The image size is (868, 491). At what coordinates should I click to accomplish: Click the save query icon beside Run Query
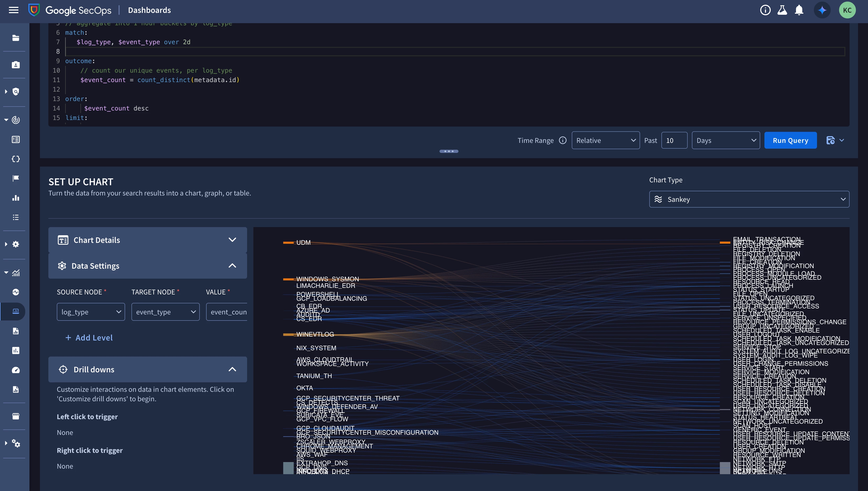(x=831, y=140)
